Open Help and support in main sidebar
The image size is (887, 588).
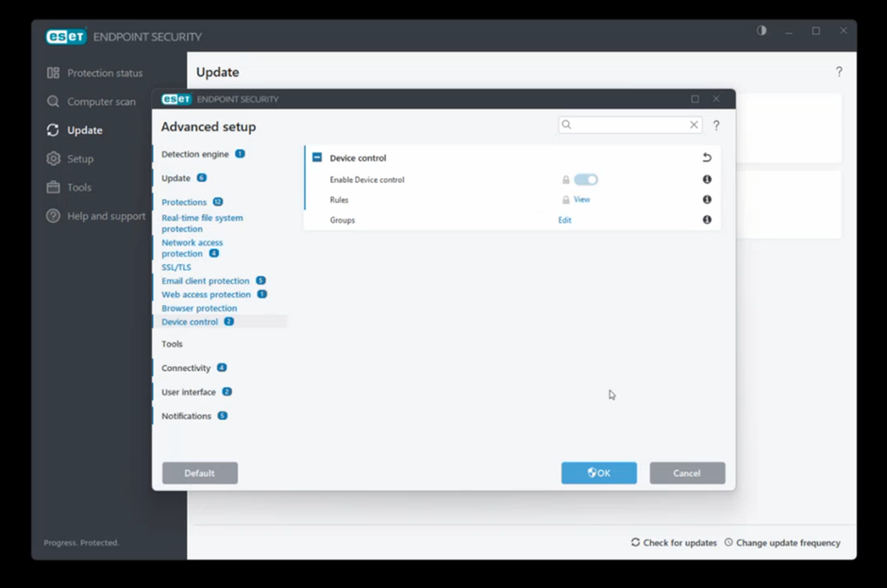click(x=107, y=216)
